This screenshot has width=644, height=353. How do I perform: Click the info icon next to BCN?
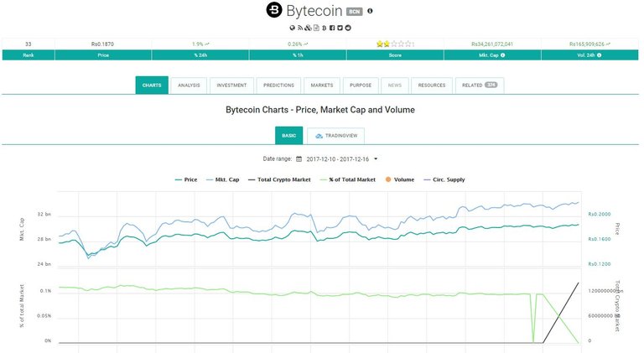pos(370,11)
